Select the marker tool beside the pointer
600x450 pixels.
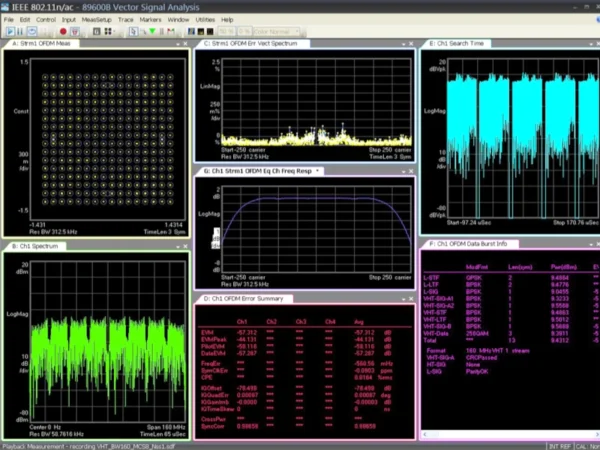pyautogui.click(x=143, y=31)
